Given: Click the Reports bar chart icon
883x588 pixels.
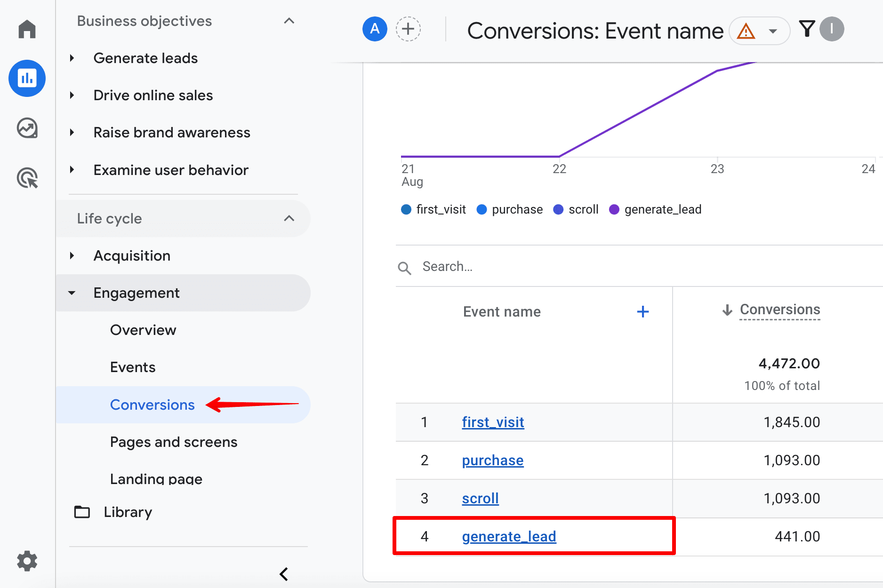Looking at the screenshot, I should (x=27, y=78).
